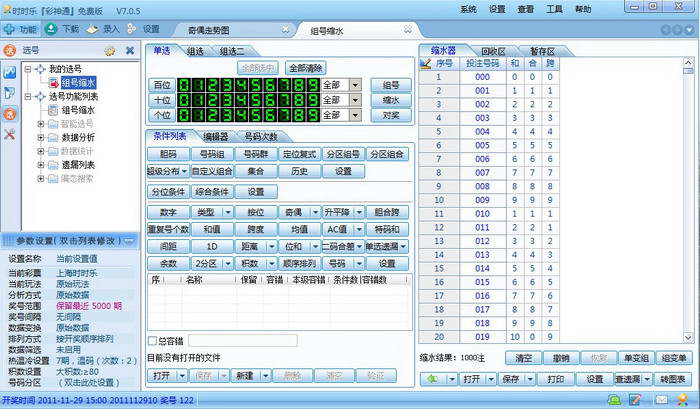This screenshot has height=409, width=700.
Task: Click the 录入 entry toolbar icon
Action: [92, 29]
